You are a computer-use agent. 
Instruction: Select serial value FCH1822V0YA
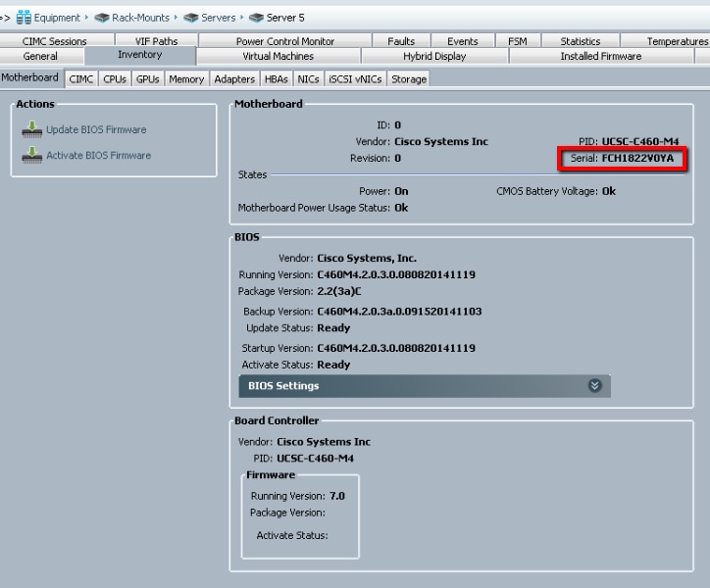pyautogui.click(x=637, y=158)
